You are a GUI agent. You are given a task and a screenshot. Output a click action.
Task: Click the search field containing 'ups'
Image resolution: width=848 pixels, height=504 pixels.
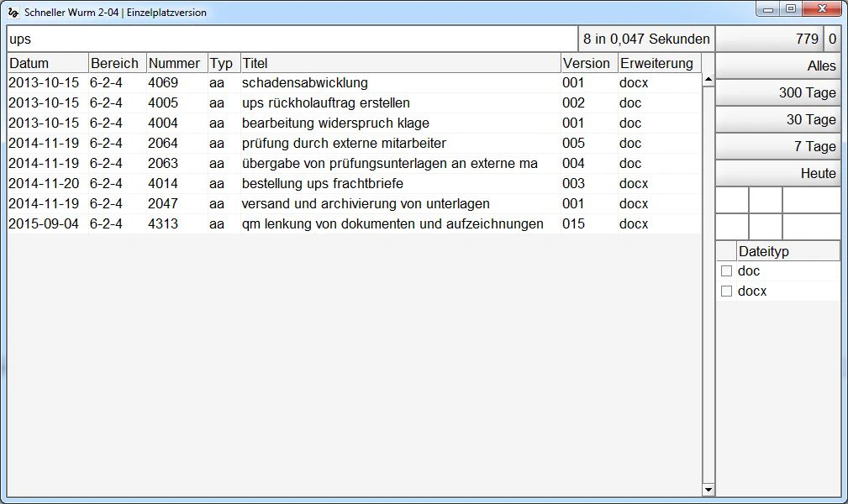coord(292,39)
